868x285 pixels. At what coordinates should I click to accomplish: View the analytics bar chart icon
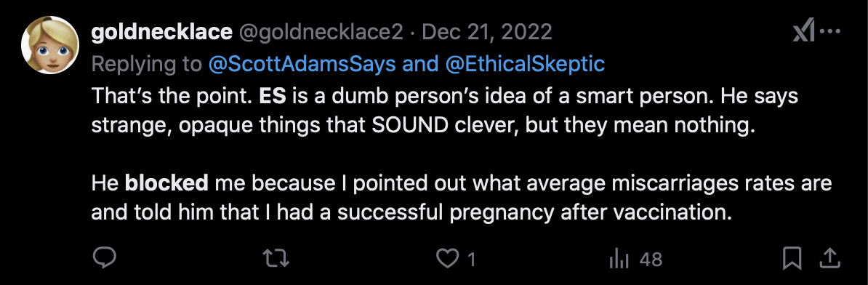(617, 258)
